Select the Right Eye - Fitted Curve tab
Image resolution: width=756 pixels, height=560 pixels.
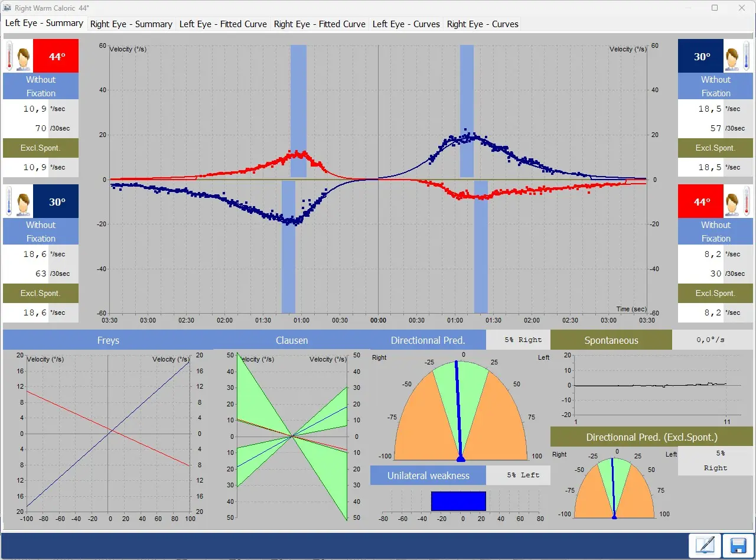point(320,24)
